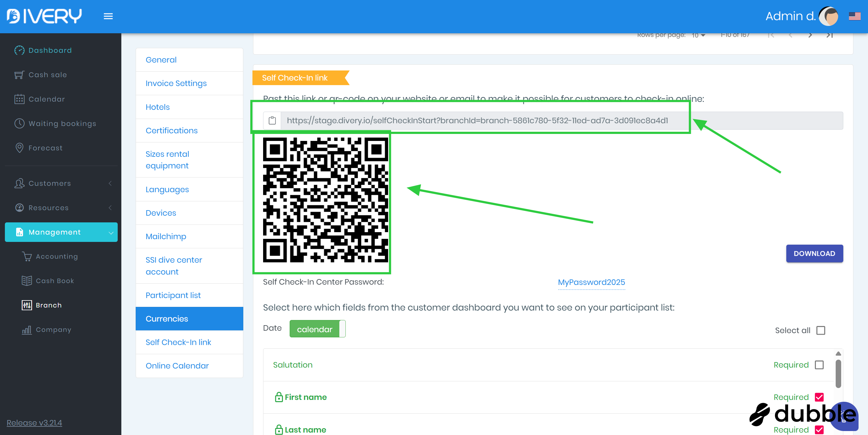Open the rows per page dropdown
This screenshot has height=435, width=868.
(698, 35)
